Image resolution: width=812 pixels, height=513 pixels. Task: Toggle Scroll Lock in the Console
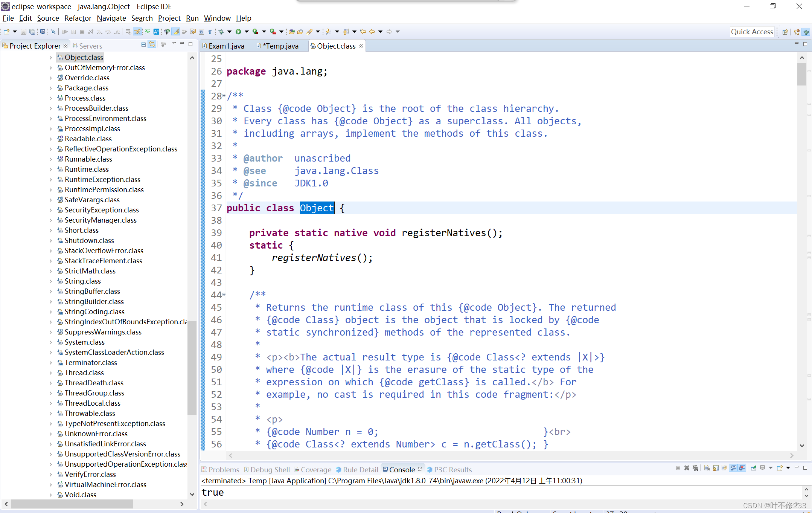click(716, 468)
